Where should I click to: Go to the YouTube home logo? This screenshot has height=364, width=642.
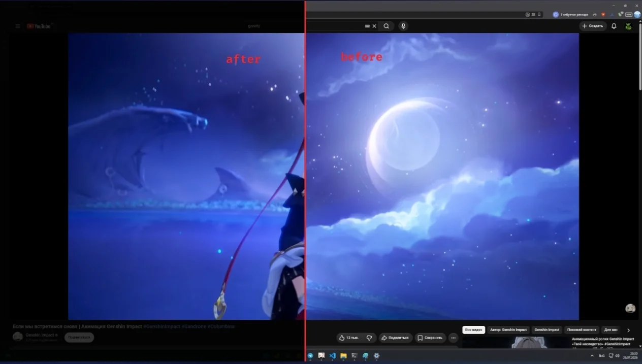click(39, 26)
